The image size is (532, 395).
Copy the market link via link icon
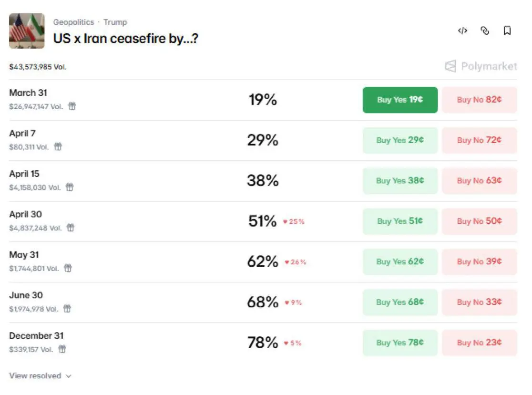pyautogui.click(x=485, y=31)
